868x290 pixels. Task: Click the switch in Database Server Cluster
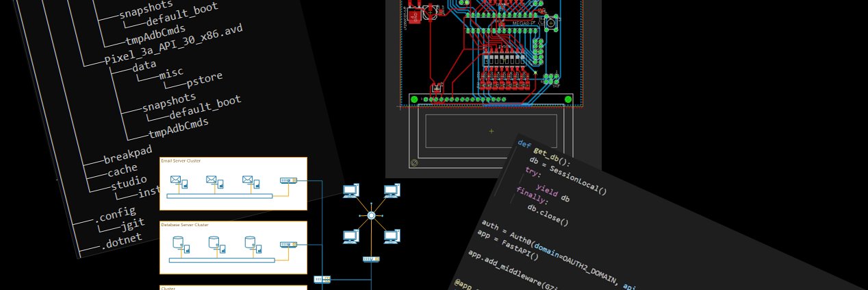[288, 244]
